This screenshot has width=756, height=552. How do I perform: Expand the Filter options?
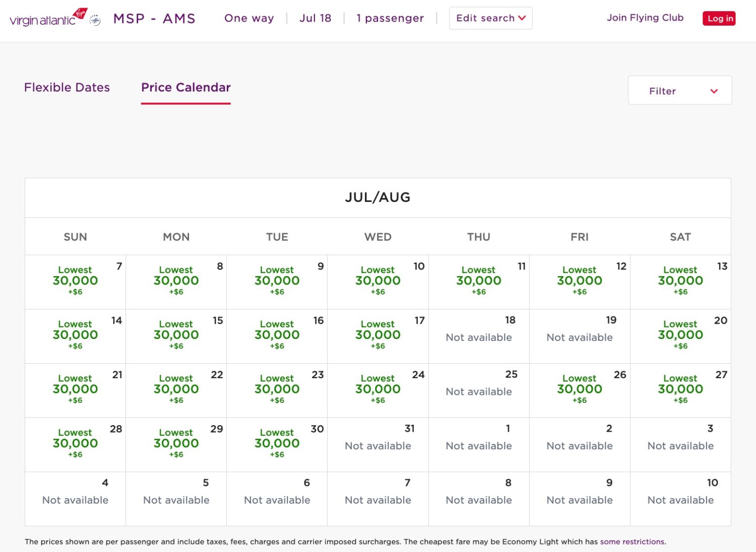click(x=679, y=91)
